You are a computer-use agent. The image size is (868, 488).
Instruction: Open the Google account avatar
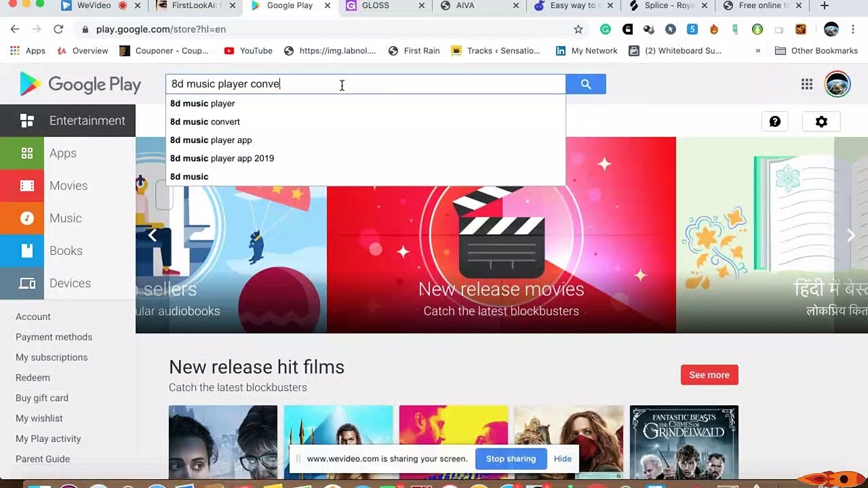point(837,84)
